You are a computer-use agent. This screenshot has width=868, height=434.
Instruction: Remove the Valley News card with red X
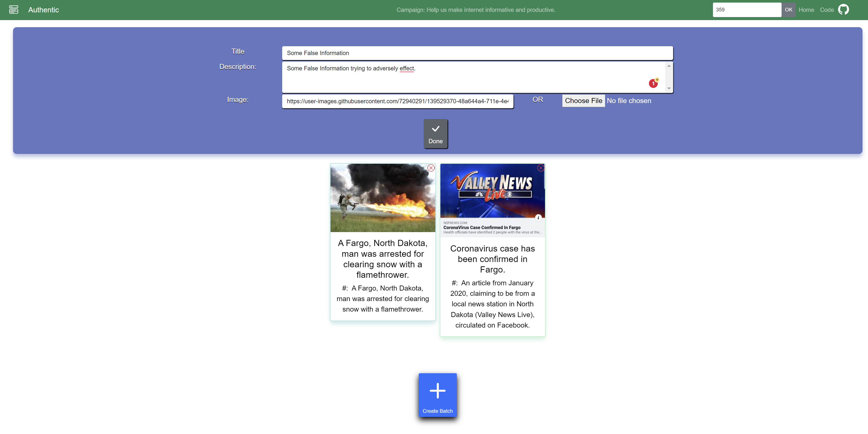540,168
